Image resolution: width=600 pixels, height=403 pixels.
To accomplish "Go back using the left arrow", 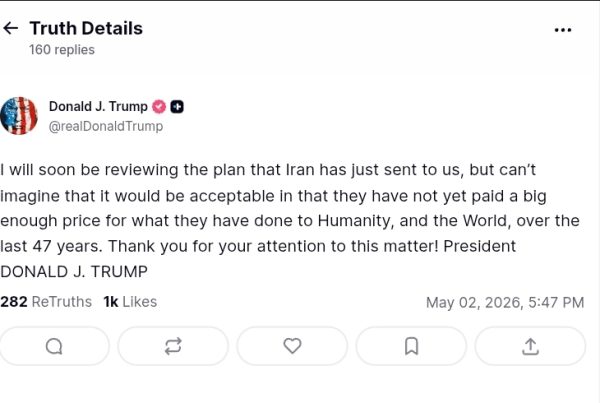I will click(10, 28).
